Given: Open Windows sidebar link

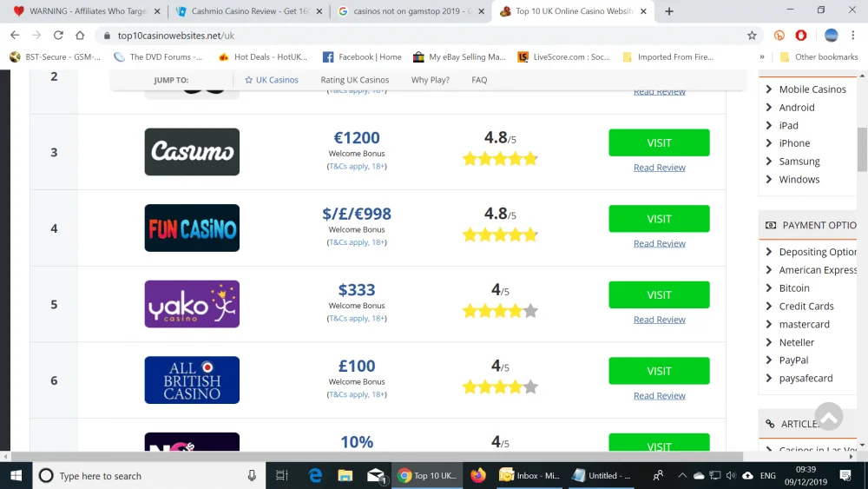Looking at the screenshot, I should [799, 180].
